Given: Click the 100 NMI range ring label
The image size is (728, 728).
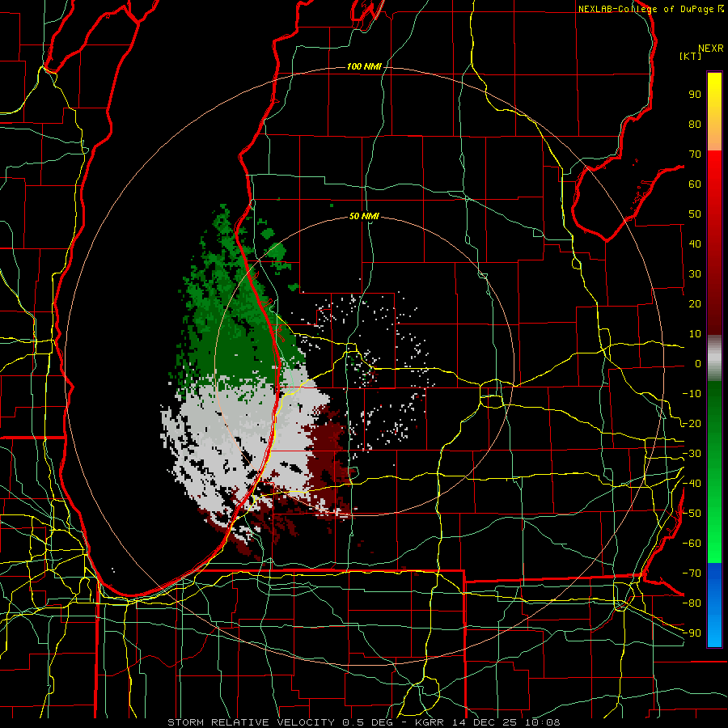Looking at the screenshot, I should click(x=364, y=67).
